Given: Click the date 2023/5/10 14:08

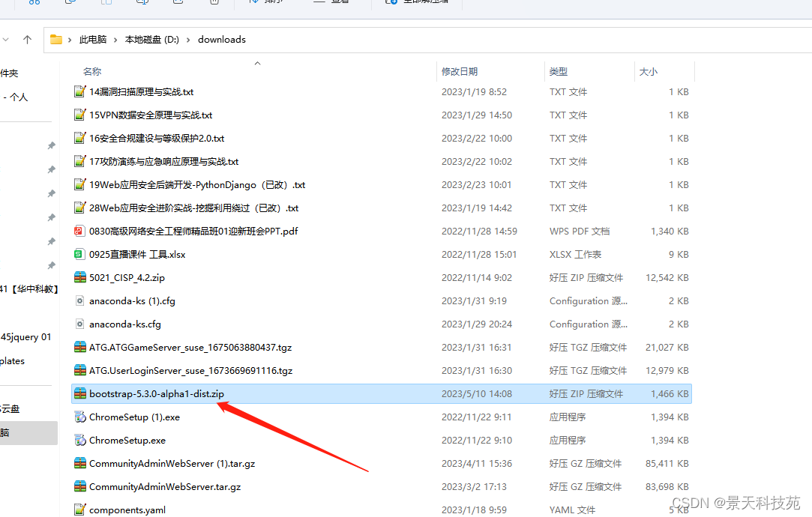Looking at the screenshot, I should 476,394.
